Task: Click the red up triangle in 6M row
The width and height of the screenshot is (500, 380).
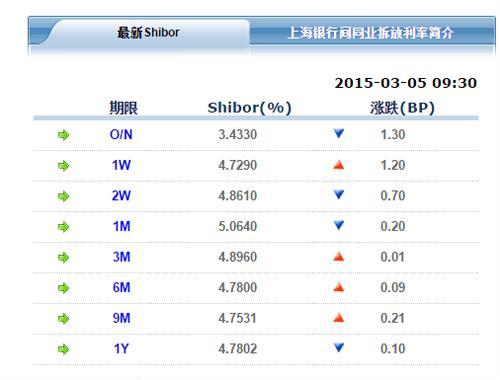Action: (339, 287)
